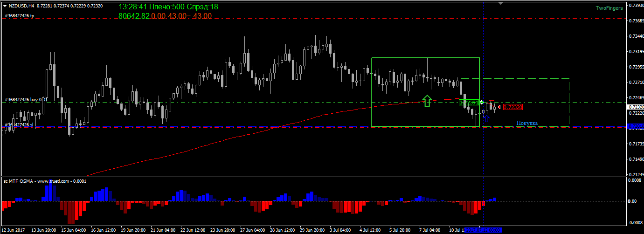Click the 12 Jun 2017 time label
This screenshot has height=234, width=644.
click(x=14, y=230)
